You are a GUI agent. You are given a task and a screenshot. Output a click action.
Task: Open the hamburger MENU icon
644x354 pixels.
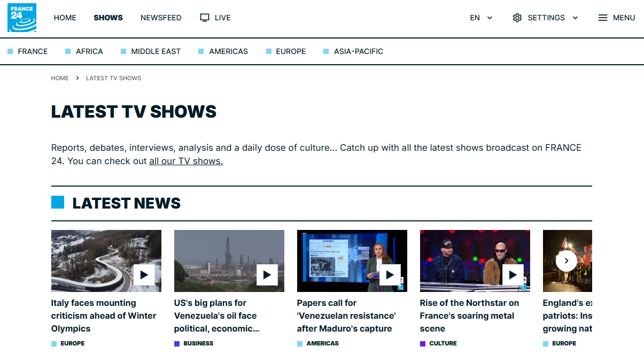click(602, 17)
